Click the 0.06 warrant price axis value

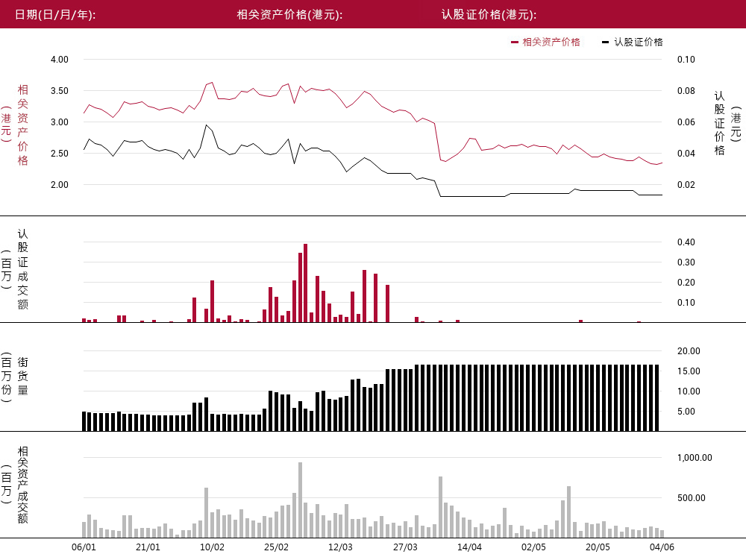686,122
